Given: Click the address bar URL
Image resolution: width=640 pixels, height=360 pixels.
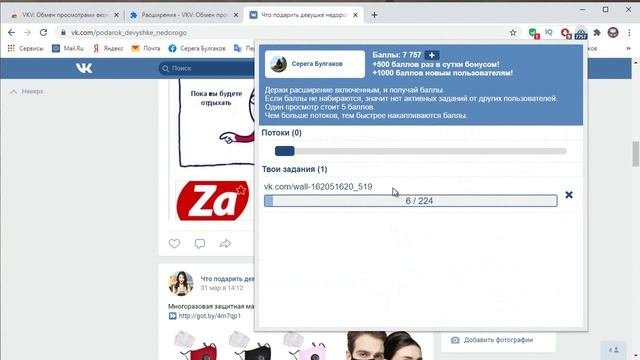Looking at the screenshot, I should pyautogui.click(x=129, y=33).
